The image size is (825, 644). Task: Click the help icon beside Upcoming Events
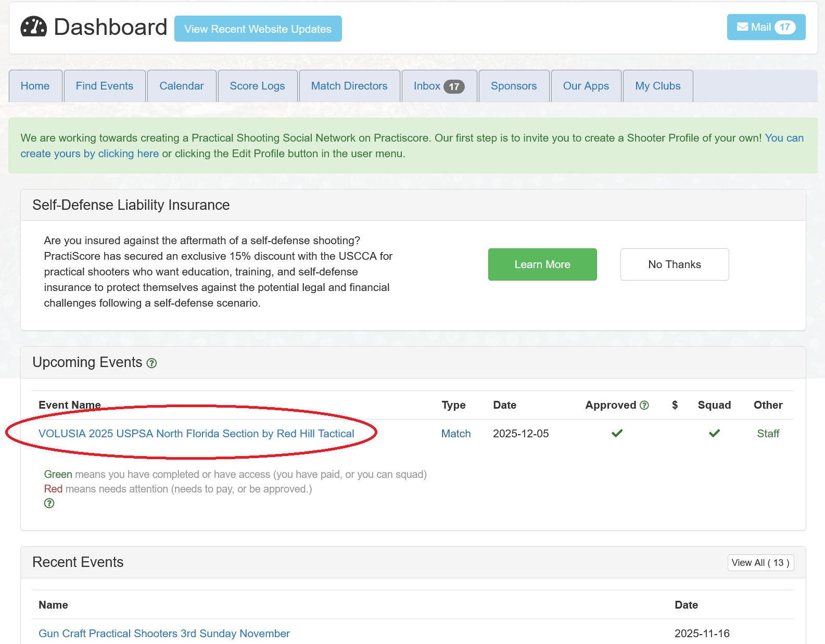pyautogui.click(x=151, y=363)
